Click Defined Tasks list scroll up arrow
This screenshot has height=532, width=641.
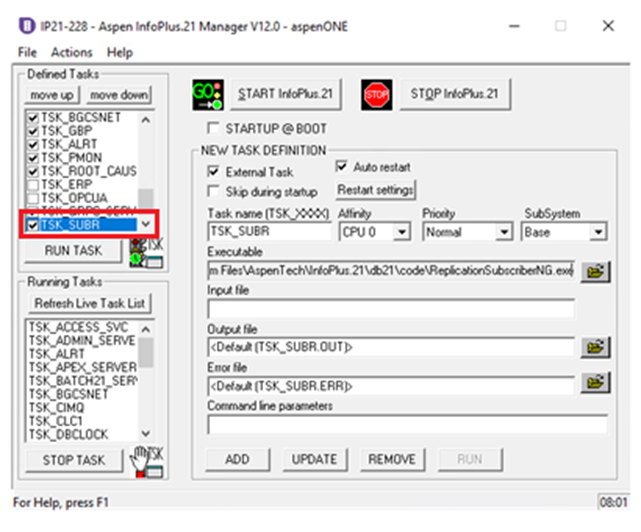tap(146, 120)
